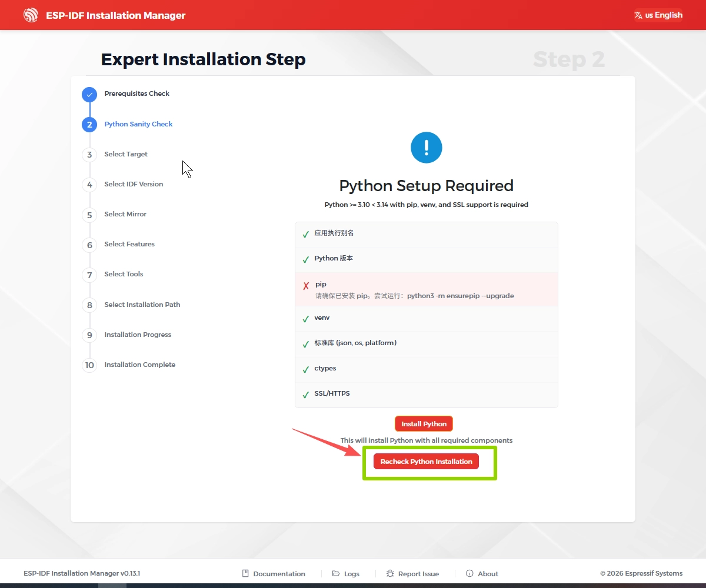Select step 4 number circle
The width and height of the screenshot is (706, 588).
point(89,185)
